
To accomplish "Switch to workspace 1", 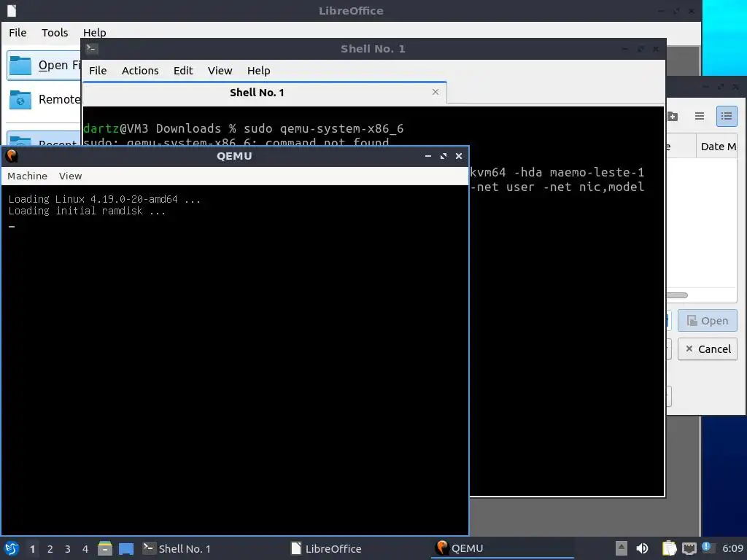I will [x=32, y=549].
